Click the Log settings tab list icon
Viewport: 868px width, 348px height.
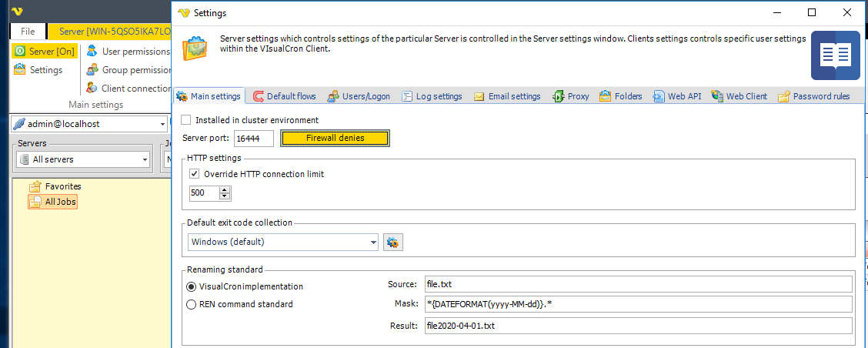coord(407,96)
